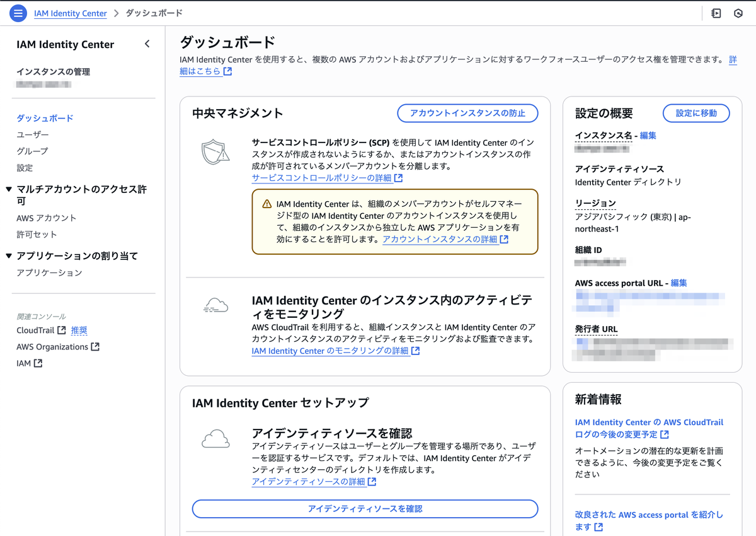The width and height of the screenshot is (756, 536).
Task: Click 編集 next to インスタンス名
Action: 648,136
